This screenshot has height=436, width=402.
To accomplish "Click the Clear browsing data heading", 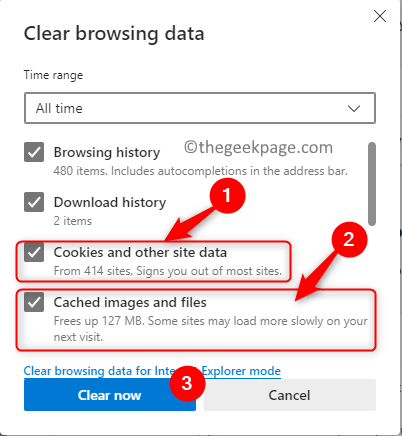I will (114, 34).
